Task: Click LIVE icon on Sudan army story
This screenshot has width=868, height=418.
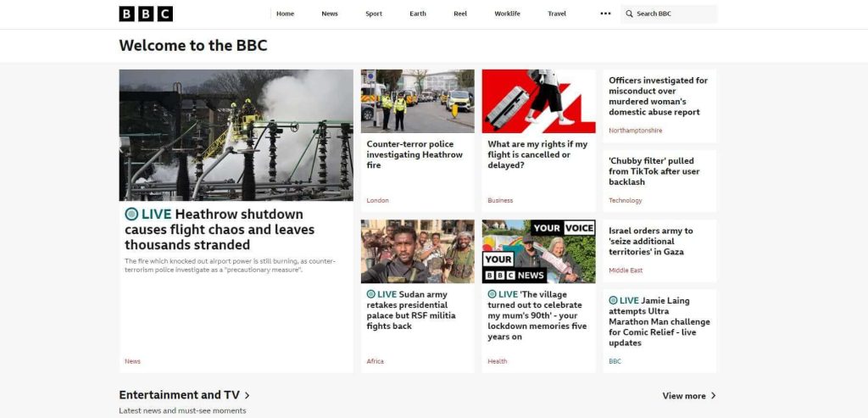Action: click(371, 294)
